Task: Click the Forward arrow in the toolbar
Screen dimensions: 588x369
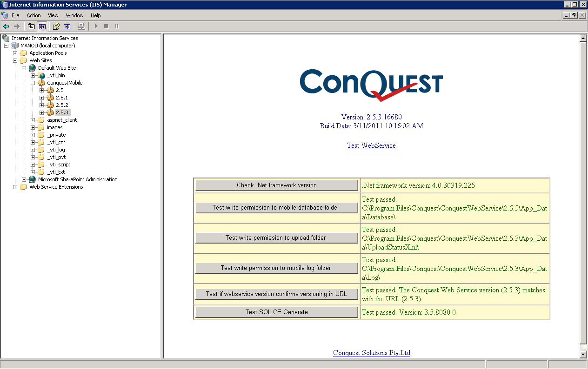Action: (x=17, y=26)
